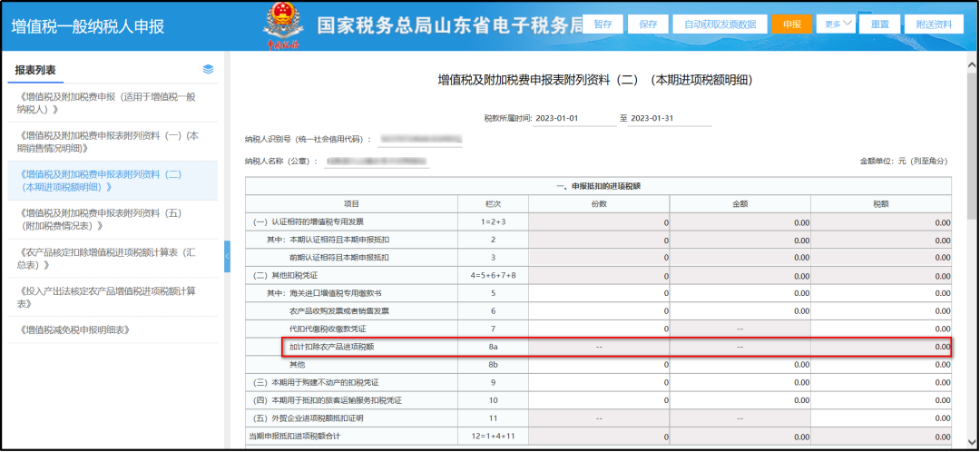980x452 pixels.
Task: Click the 税额 column header
Action: (x=881, y=204)
